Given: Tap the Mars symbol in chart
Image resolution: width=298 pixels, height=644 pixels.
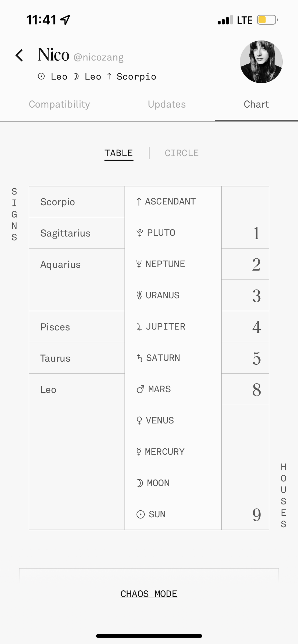Looking at the screenshot, I should [x=141, y=389].
